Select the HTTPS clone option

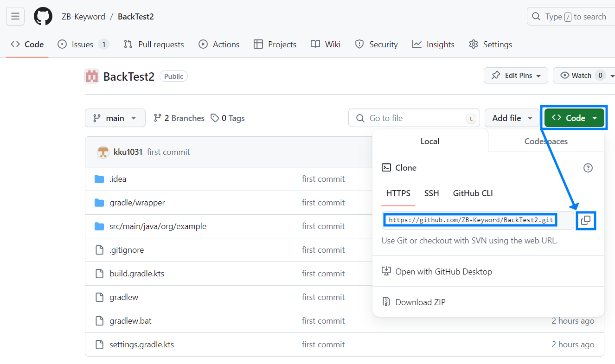tap(398, 193)
